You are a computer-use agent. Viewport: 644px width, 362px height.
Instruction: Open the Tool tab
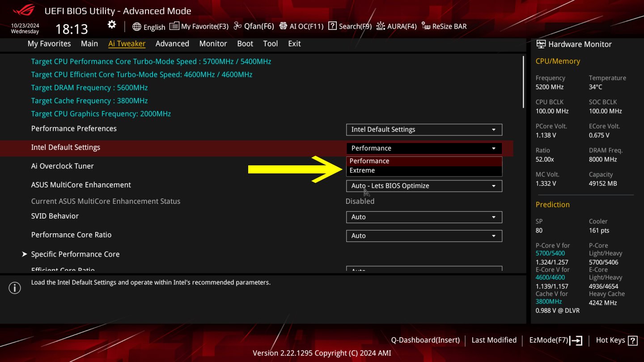point(271,43)
